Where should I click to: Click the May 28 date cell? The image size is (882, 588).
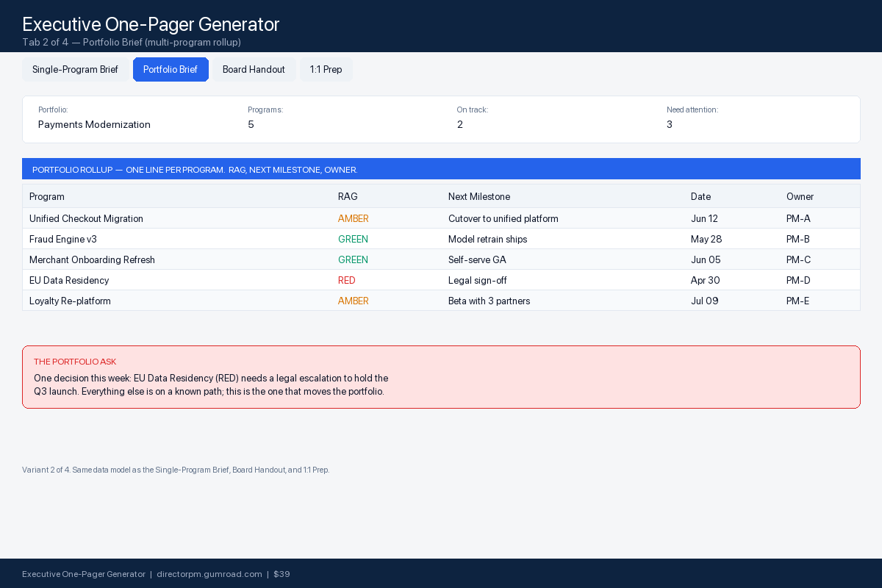click(706, 240)
